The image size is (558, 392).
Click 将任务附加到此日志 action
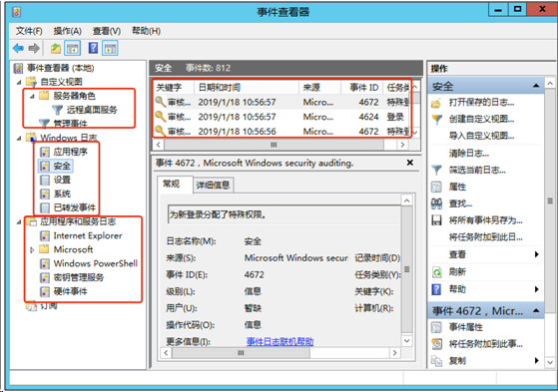[485, 237]
